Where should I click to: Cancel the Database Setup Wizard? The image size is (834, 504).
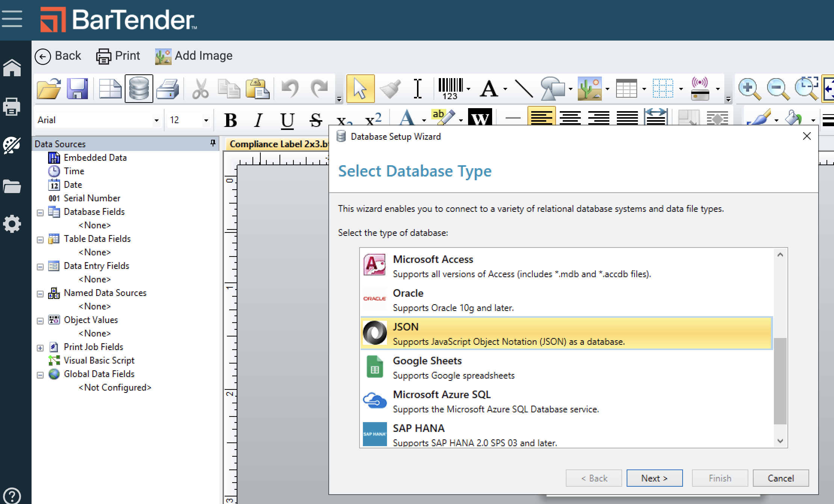coord(780,478)
